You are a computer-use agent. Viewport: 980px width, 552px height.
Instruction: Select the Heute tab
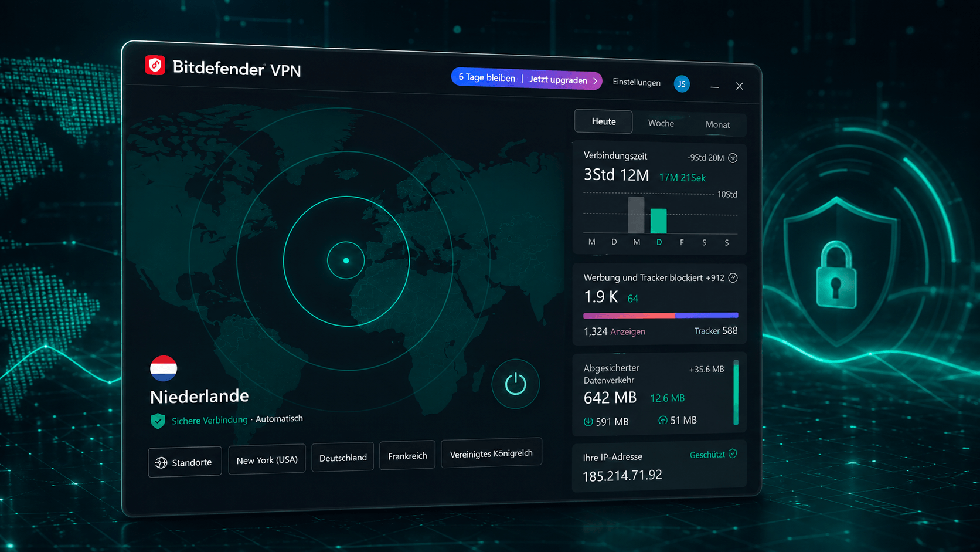point(604,121)
